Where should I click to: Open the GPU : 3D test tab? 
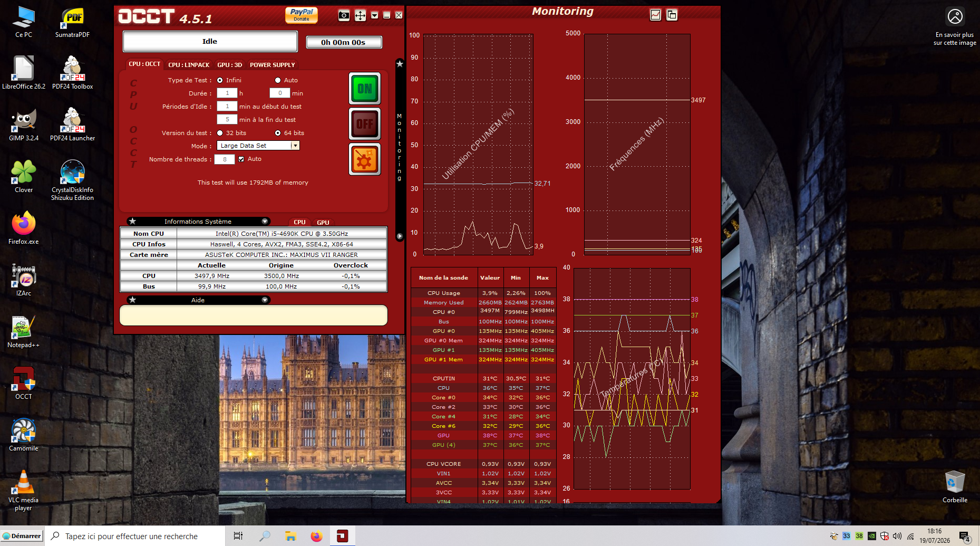(x=230, y=65)
